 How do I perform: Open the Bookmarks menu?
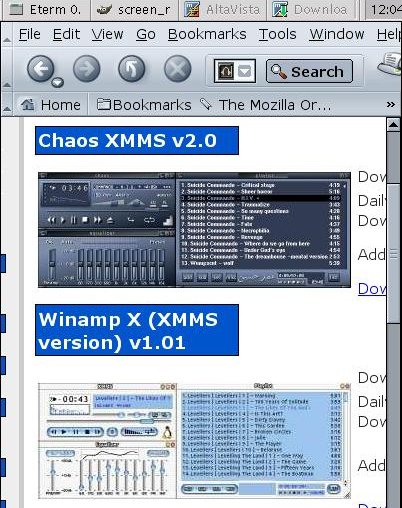pos(207,34)
